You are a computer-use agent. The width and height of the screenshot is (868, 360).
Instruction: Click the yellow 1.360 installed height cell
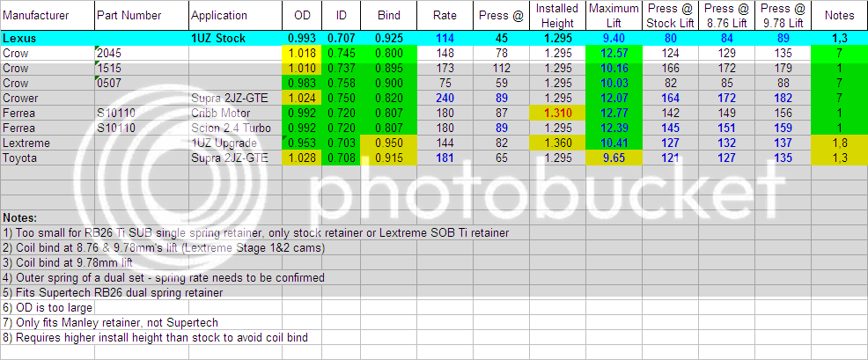[x=557, y=143]
